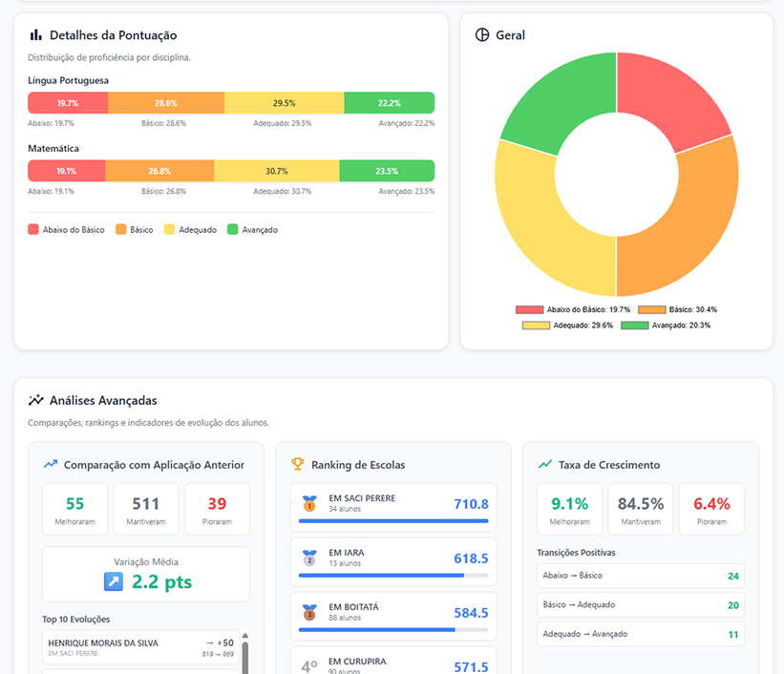Click the 511 Mantiveram card
The image size is (784, 674).
[146, 509]
